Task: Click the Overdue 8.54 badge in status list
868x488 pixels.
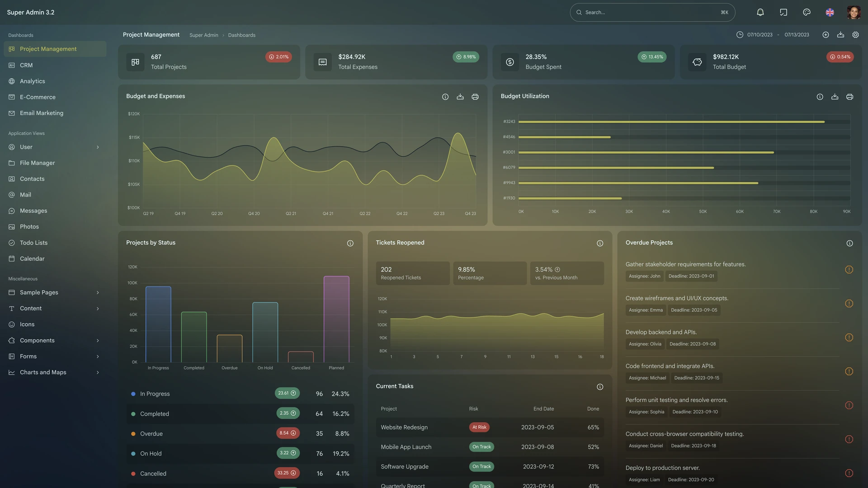Action: point(288,433)
